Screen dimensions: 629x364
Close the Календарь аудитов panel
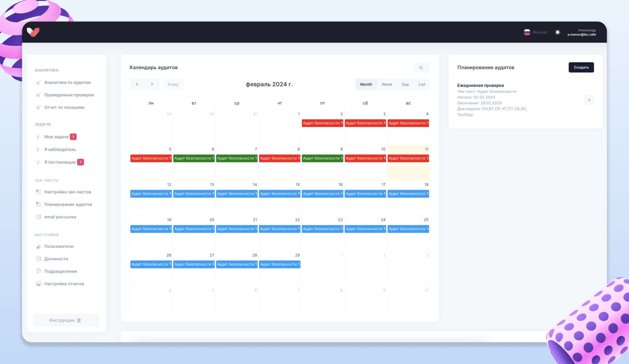point(421,68)
